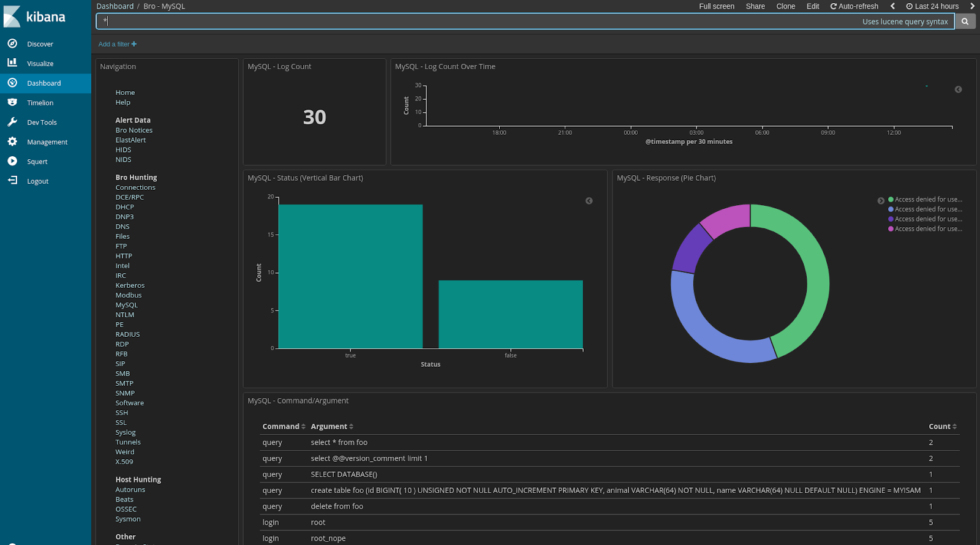This screenshot has width=980, height=545.
Task: Click the 'false' status bar
Action: [511, 315]
